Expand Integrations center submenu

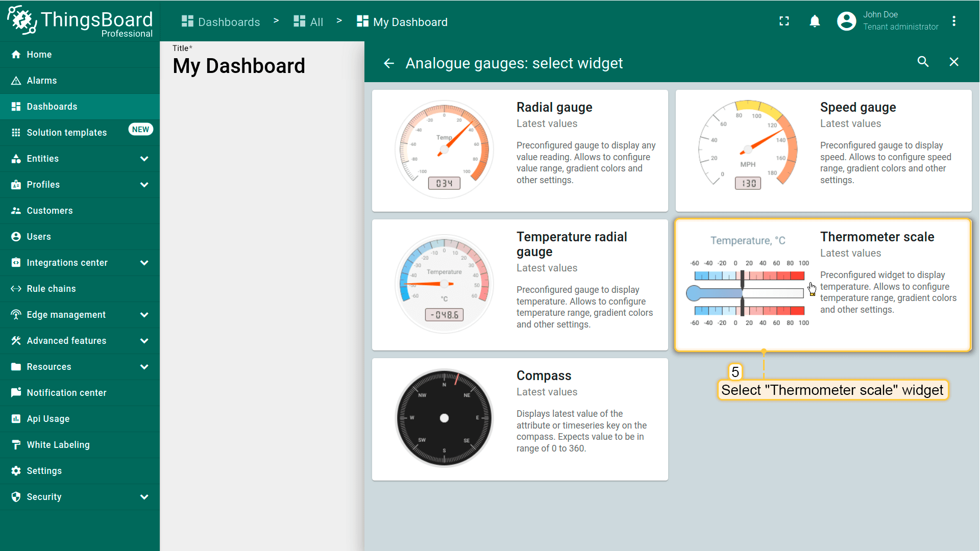[144, 263]
